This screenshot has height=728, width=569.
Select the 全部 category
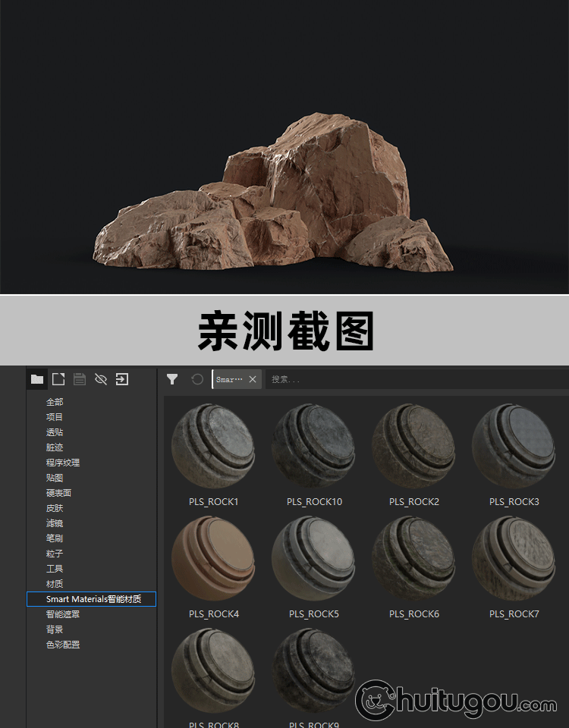pos(55,402)
